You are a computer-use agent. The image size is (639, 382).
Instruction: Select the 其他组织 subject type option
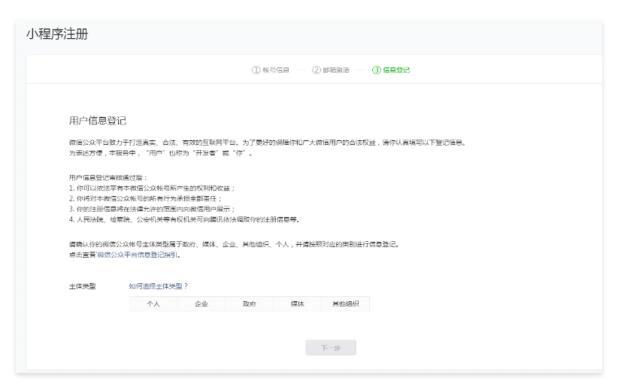point(346,304)
